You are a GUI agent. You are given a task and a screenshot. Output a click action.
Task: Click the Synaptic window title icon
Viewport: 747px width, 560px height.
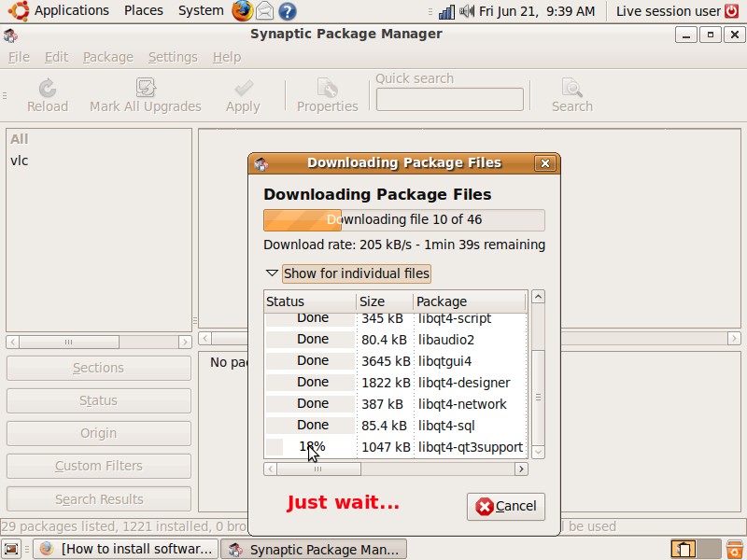[x=10, y=35]
